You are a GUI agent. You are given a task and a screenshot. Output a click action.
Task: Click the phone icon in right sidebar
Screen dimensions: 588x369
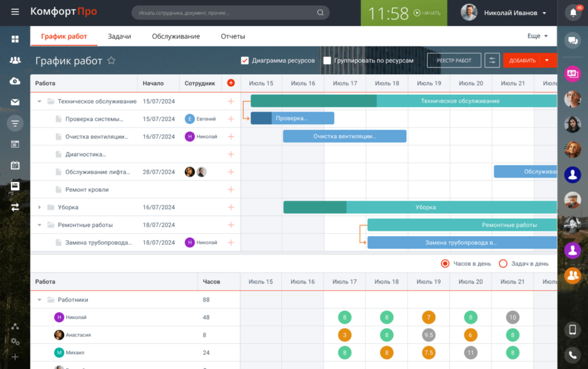click(572, 355)
